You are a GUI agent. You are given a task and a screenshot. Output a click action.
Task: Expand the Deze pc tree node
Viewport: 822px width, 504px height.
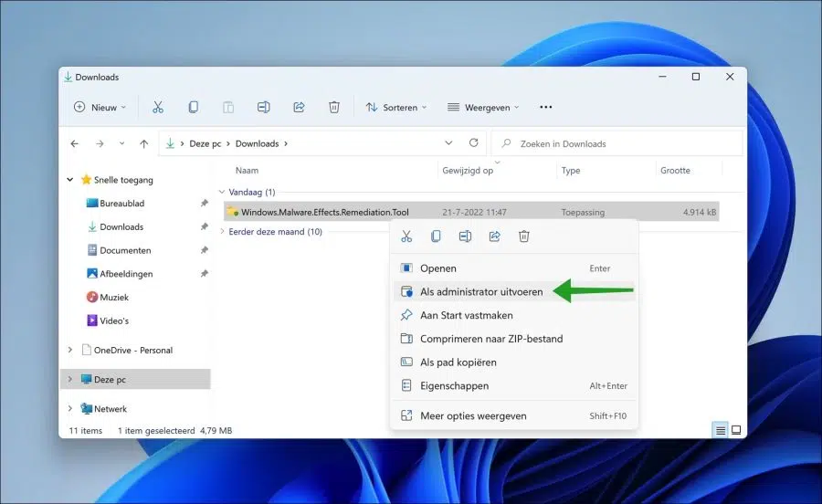(69, 379)
